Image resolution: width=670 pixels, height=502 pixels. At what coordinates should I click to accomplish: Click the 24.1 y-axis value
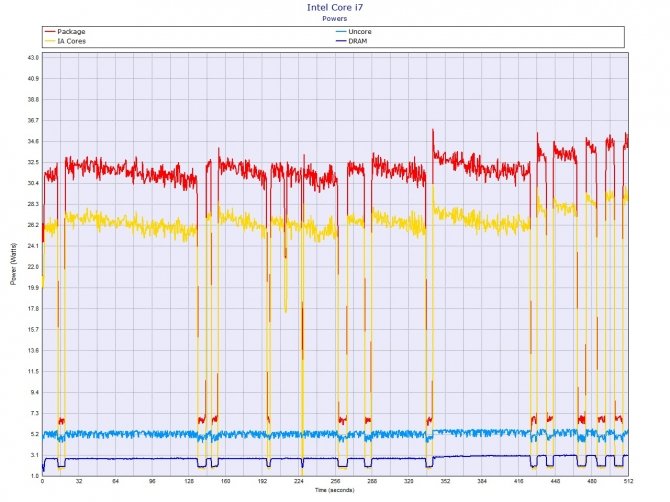[34, 246]
